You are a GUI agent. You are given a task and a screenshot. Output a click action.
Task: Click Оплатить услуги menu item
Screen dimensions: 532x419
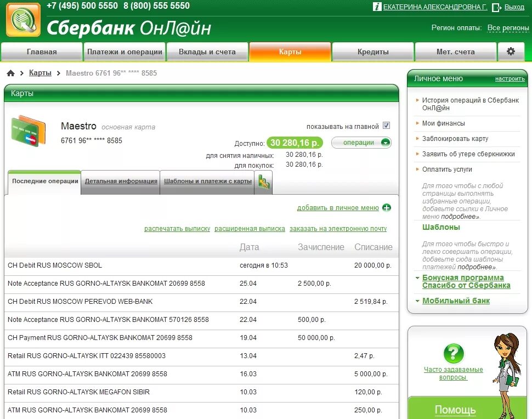[x=447, y=169]
